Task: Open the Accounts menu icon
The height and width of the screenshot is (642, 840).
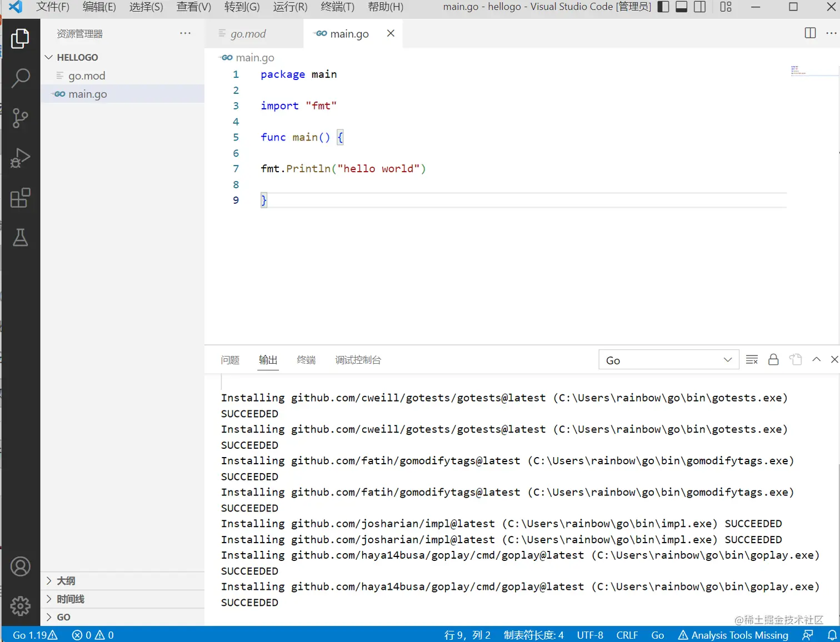Action: pos(20,566)
